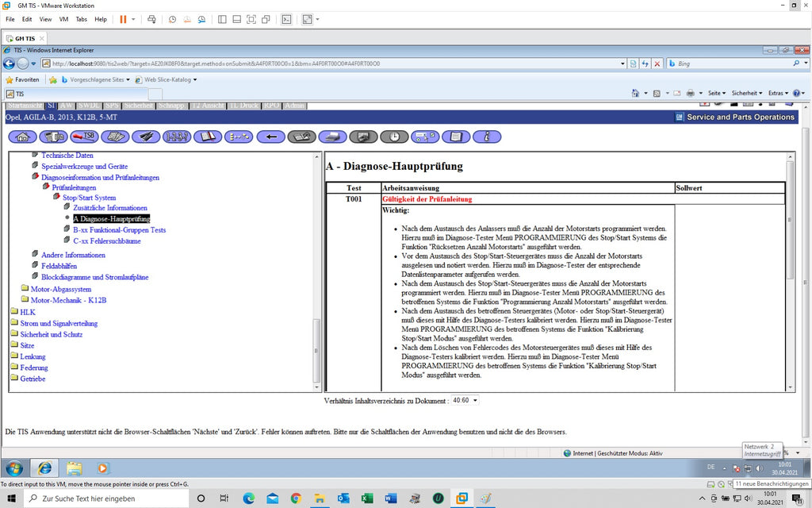Open the Motor-Abgassystem folder
This screenshot has height=508, width=812.
coord(60,289)
